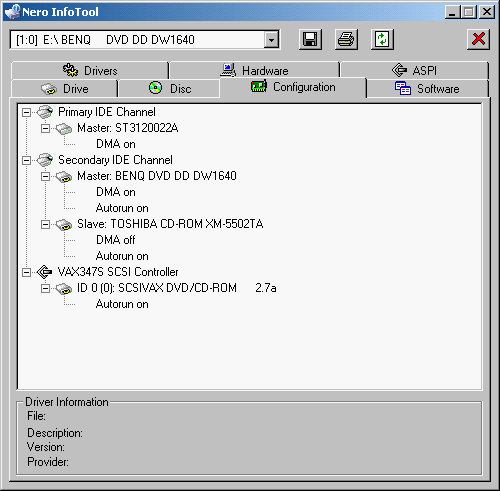Viewport: 500px width, 491px height.
Task: Select ID 0 (0): SCSIVAX DVD/CD-ROM row
Action: (177, 288)
